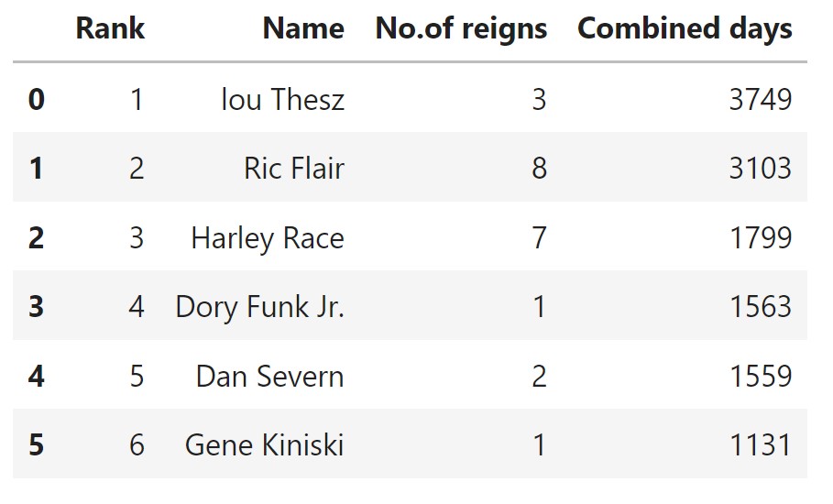Image resolution: width=833 pixels, height=504 pixels.
Task: Select the Dory Funk Jr. cell
Action: click(260, 307)
